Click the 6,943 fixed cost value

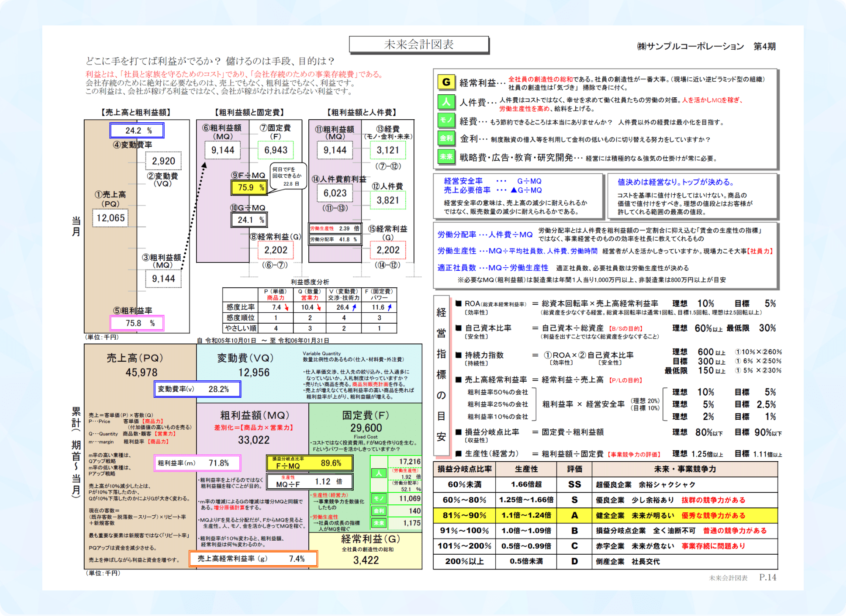coord(276,150)
